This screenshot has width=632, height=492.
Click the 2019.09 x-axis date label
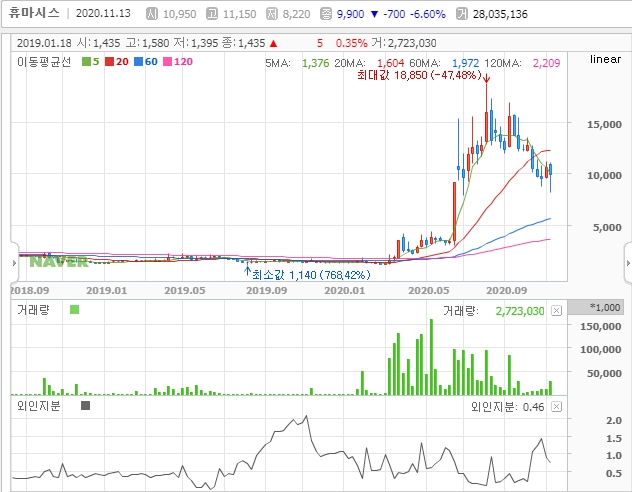266,291
